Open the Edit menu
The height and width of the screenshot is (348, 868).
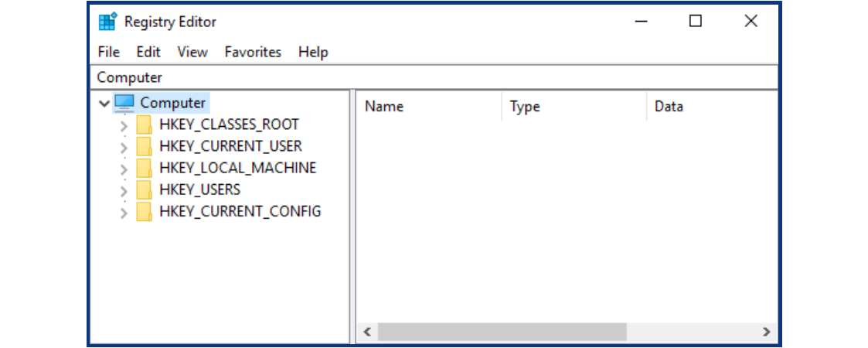148,52
